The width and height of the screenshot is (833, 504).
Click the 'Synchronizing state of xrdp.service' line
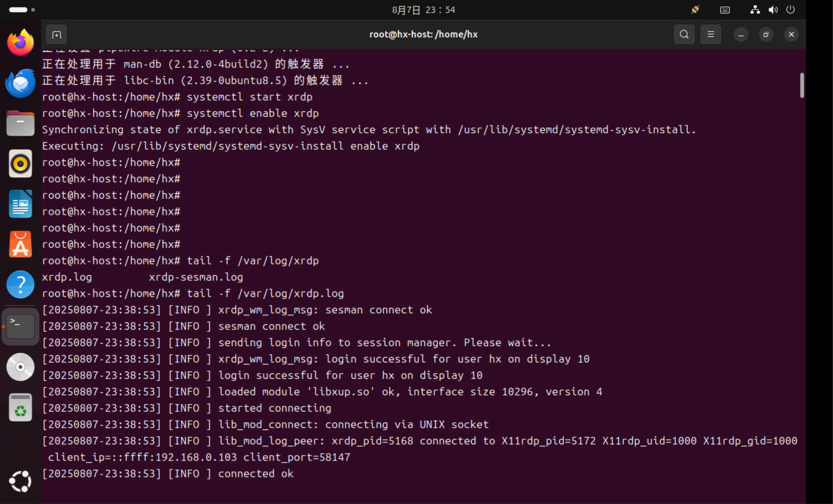point(369,130)
